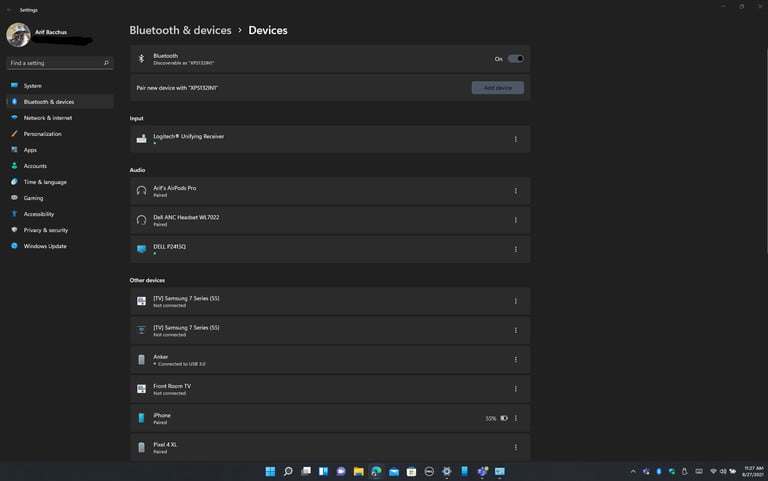
Task: Open Windows Update in sidebar
Action: point(45,246)
